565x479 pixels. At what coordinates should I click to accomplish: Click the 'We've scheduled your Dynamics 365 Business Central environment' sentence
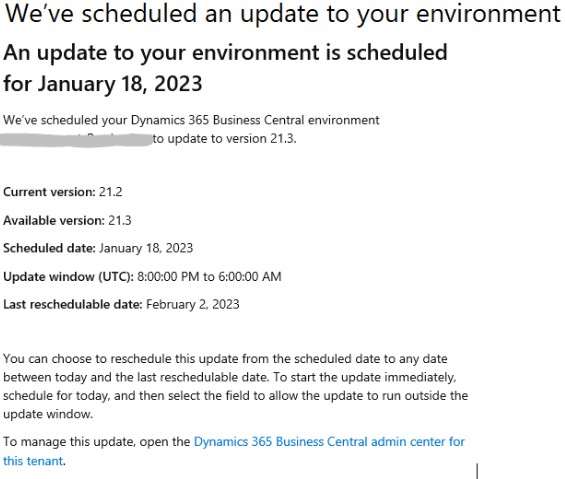click(x=191, y=120)
